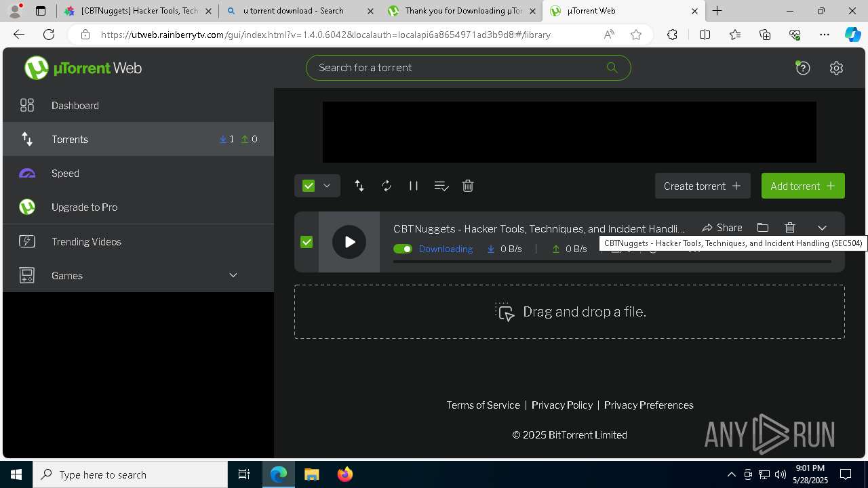Add this page to favorites star

tap(636, 35)
